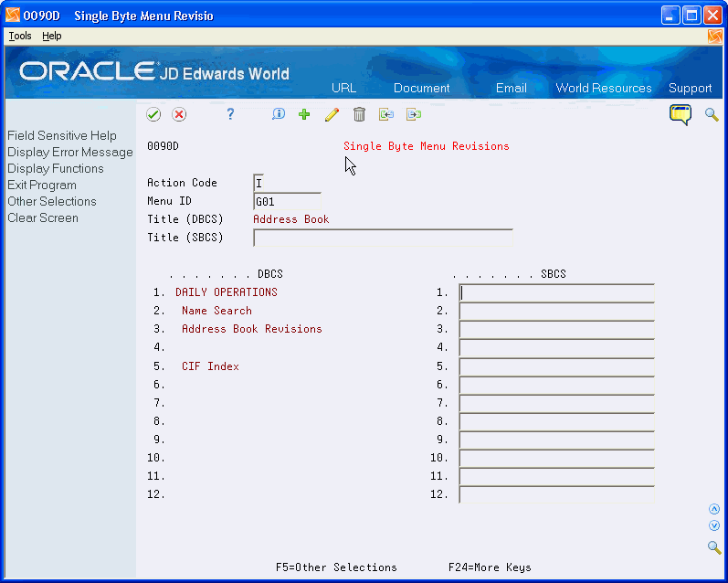Click Exit Program link
This screenshot has height=583, width=728.
pyautogui.click(x=42, y=185)
